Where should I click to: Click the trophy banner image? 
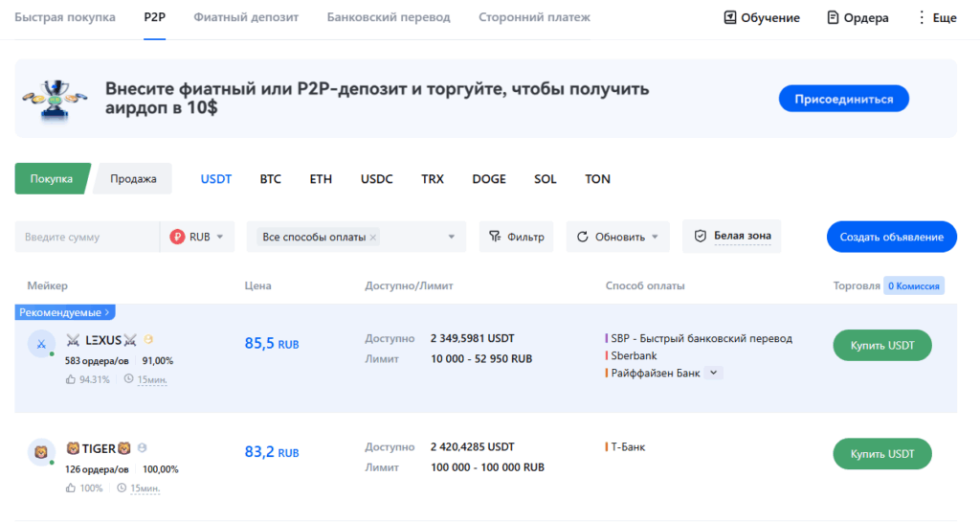(x=55, y=99)
